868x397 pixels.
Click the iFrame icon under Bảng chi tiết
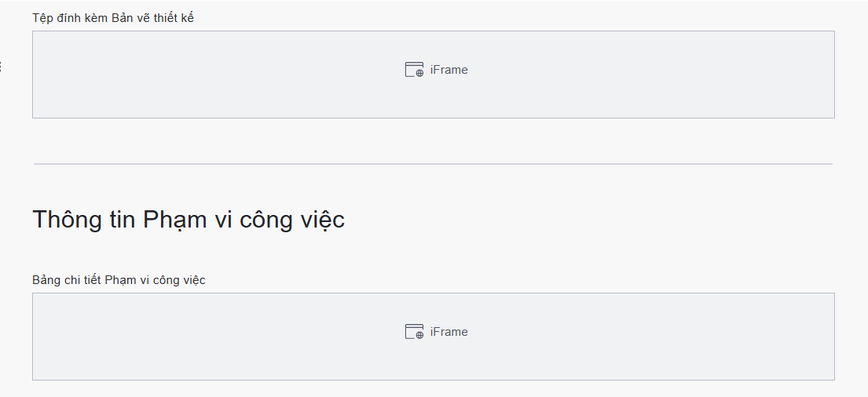(x=413, y=332)
